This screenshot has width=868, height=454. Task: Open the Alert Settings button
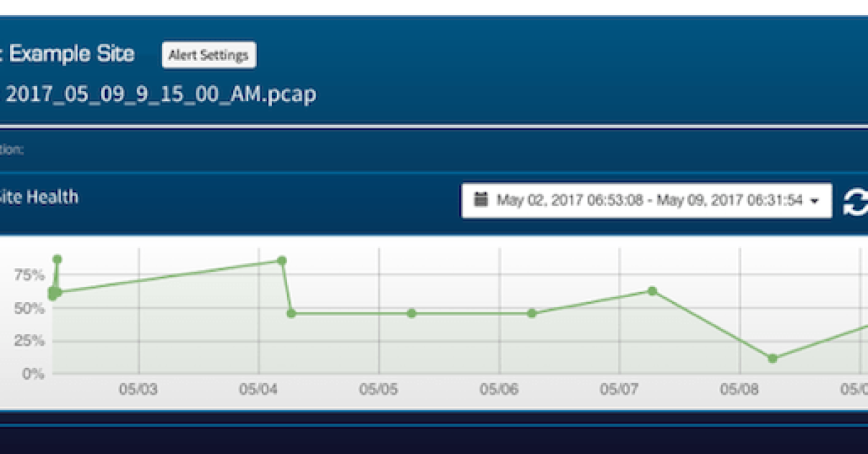[x=208, y=55]
